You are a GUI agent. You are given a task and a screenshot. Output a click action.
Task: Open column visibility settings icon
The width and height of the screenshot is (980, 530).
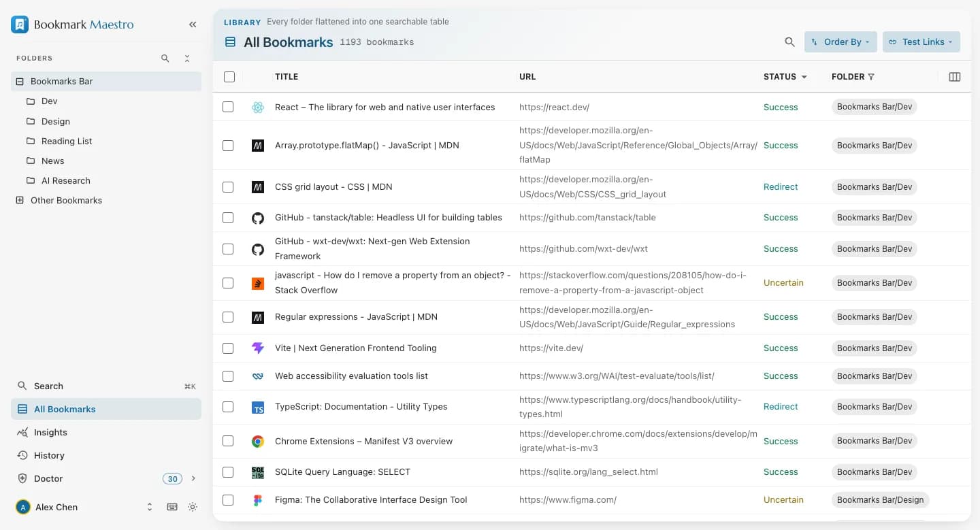coord(955,77)
